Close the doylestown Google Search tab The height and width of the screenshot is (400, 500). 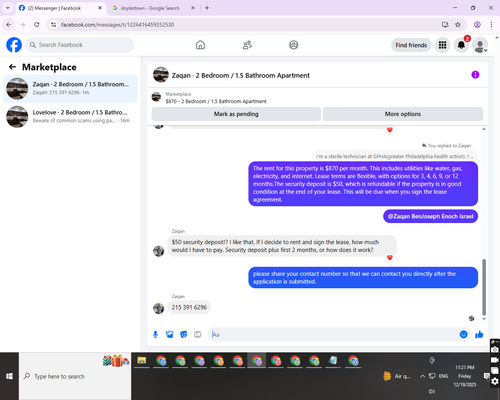pos(193,8)
